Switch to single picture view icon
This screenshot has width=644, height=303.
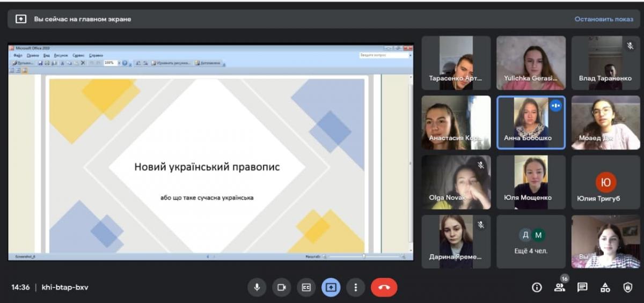pos(24,70)
